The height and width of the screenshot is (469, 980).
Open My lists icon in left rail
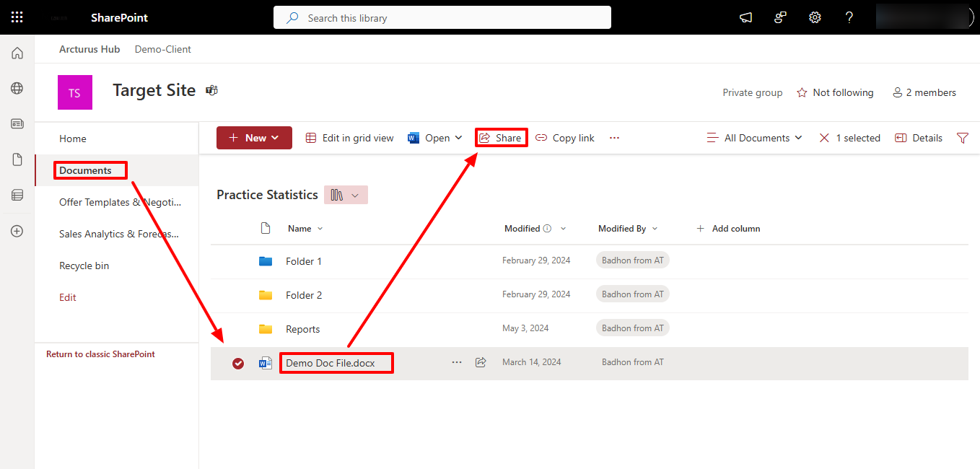click(17, 195)
